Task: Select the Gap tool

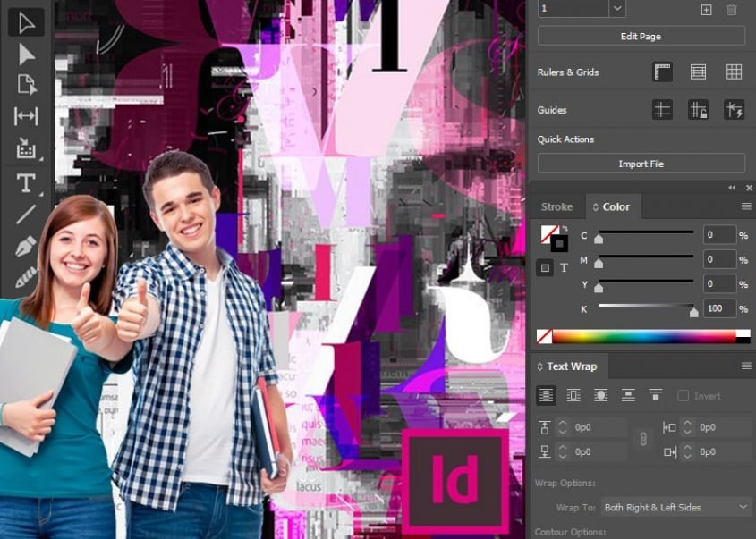Action: click(x=26, y=116)
